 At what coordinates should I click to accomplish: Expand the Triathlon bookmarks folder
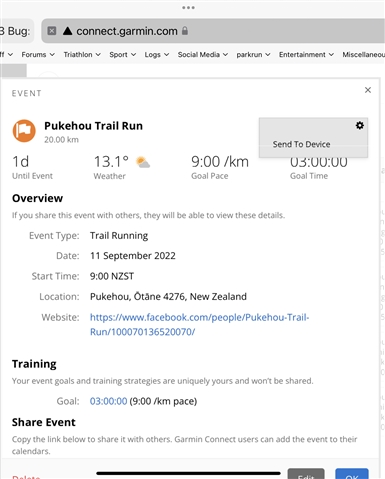coord(82,54)
